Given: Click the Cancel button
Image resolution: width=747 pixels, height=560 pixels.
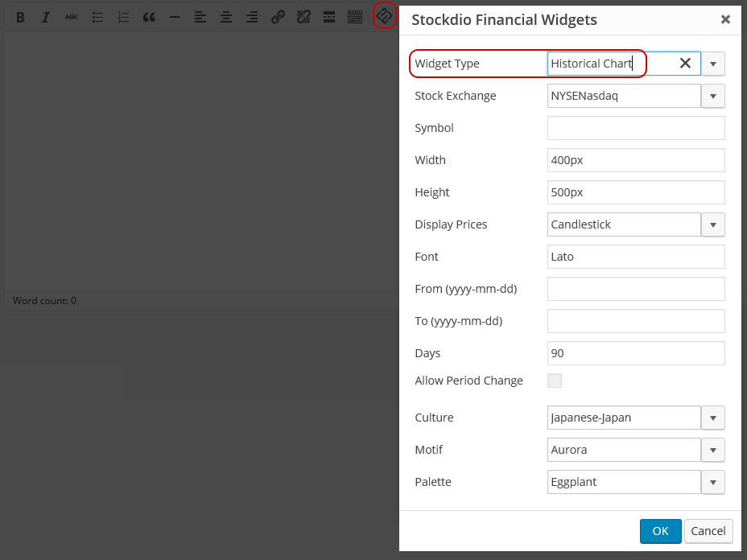Looking at the screenshot, I should (708, 531).
